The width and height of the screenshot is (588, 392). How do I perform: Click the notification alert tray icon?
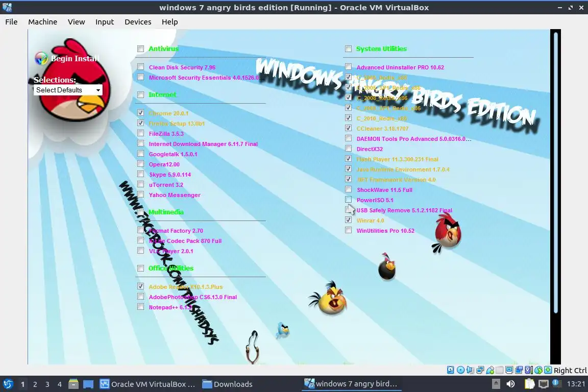pos(556,383)
